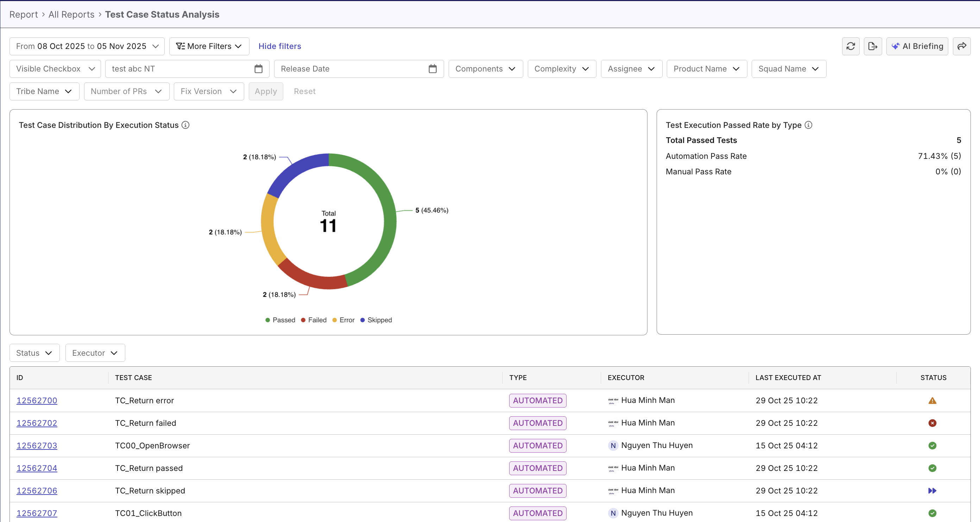Open test case 12562703 link
The image size is (980, 522).
coord(37,445)
